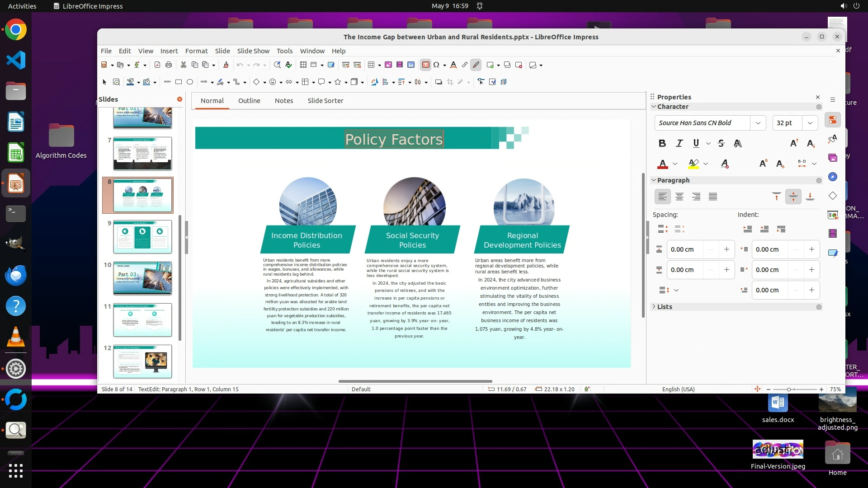Screen dimensions: 868x488
Task: Click the Increase Font Size icon
Action: tap(794, 143)
